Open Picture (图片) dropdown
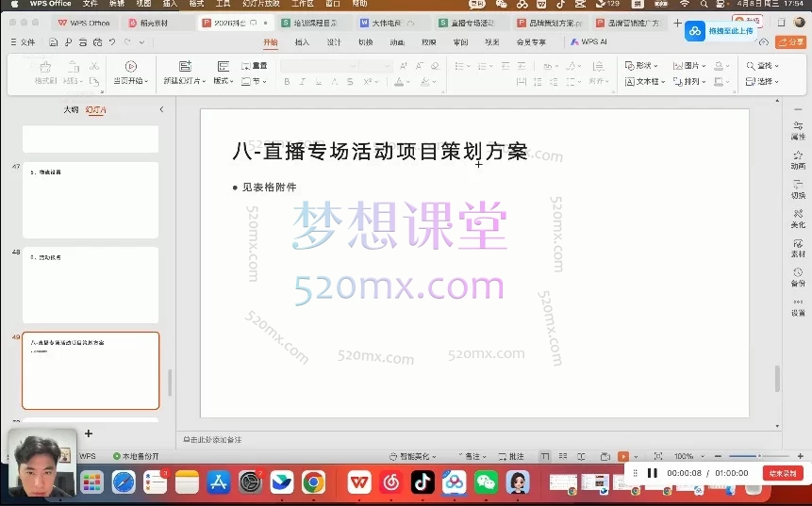812x506 pixels. pyautogui.click(x=689, y=66)
